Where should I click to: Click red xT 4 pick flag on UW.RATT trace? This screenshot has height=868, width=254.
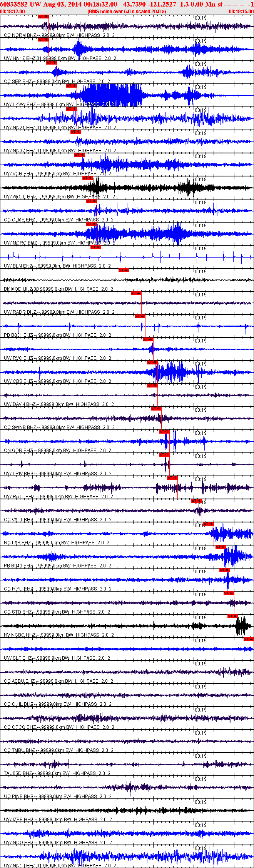[x=172, y=478]
